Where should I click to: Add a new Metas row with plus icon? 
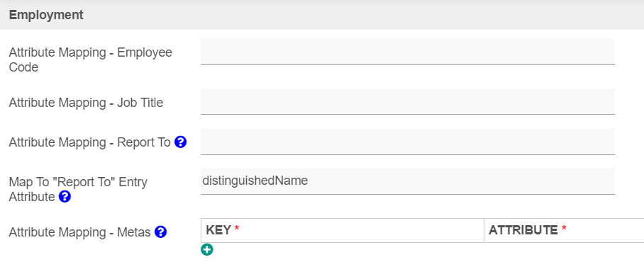[207, 249]
